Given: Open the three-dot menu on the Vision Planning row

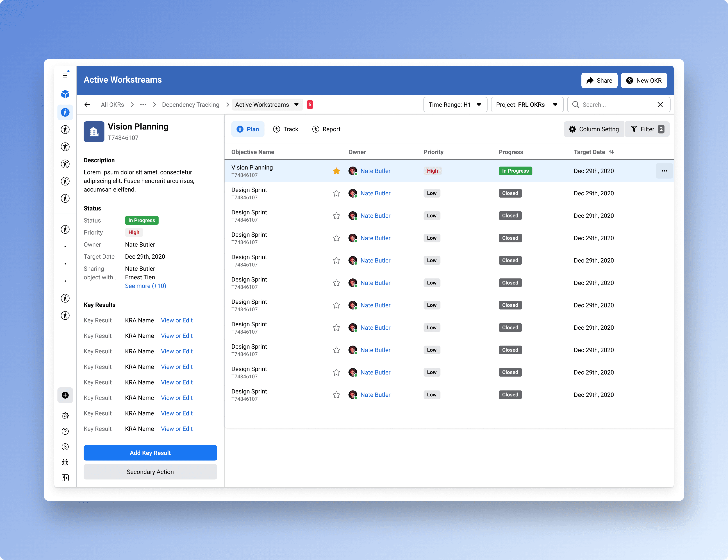Looking at the screenshot, I should [664, 171].
